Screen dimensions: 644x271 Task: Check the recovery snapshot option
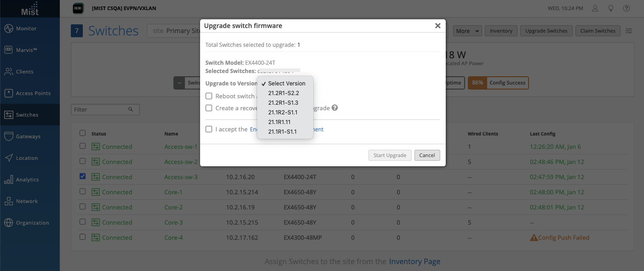[209, 108]
